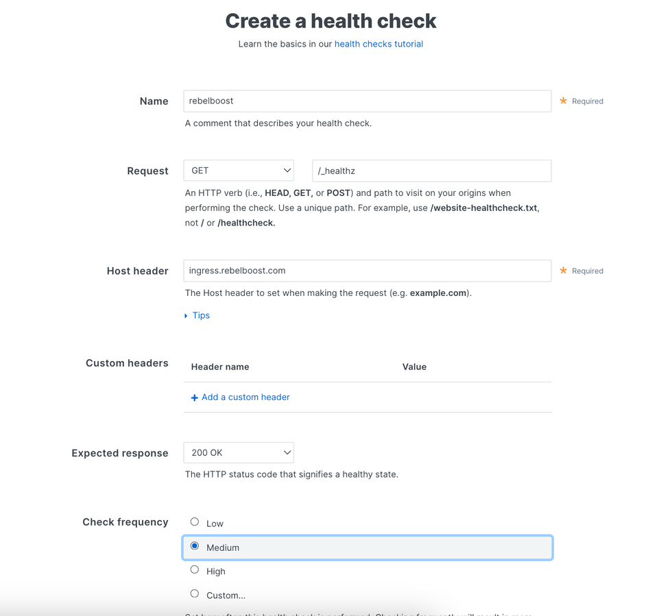672x616 pixels.
Task: Select the Low check frequency option
Action: click(x=195, y=522)
